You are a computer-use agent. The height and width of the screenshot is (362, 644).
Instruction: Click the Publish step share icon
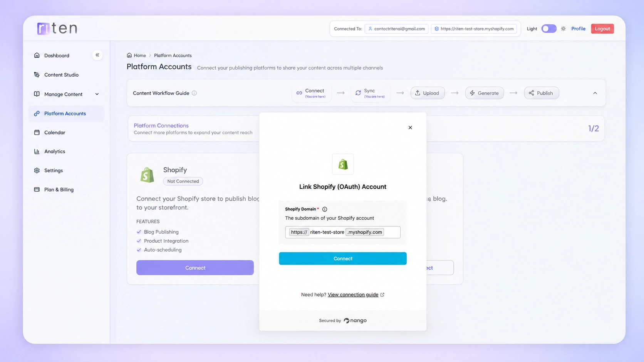pyautogui.click(x=532, y=93)
